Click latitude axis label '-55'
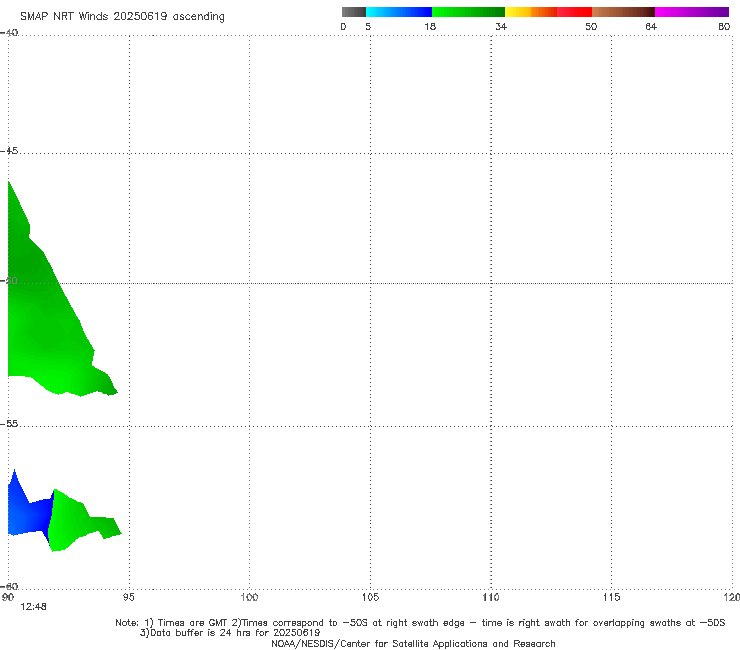This screenshot has height=650, width=740. pyautogui.click(x=9, y=423)
